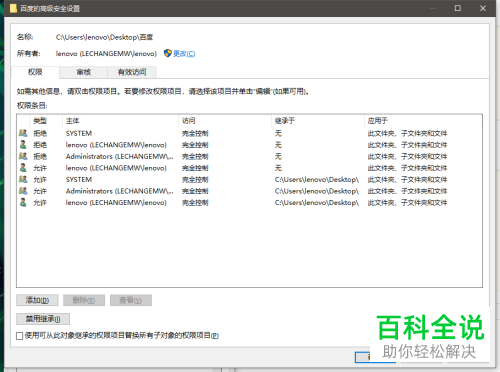Click 完全控制 in the Deny lenovo row

195,145
